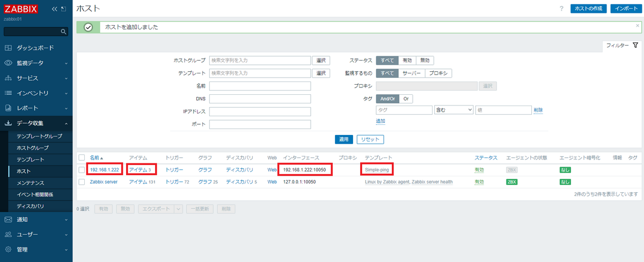The width and height of the screenshot is (644, 262).
Task: Focus the IPアドレス filter field
Action: (x=260, y=111)
